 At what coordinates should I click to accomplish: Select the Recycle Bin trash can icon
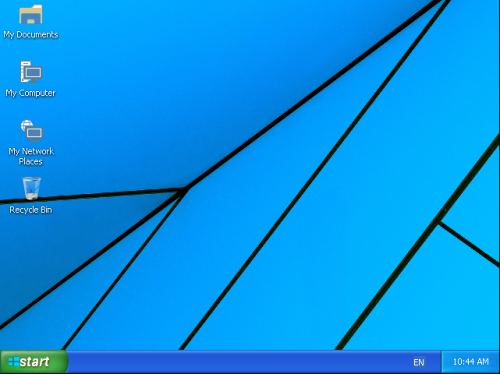tap(31, 188)
